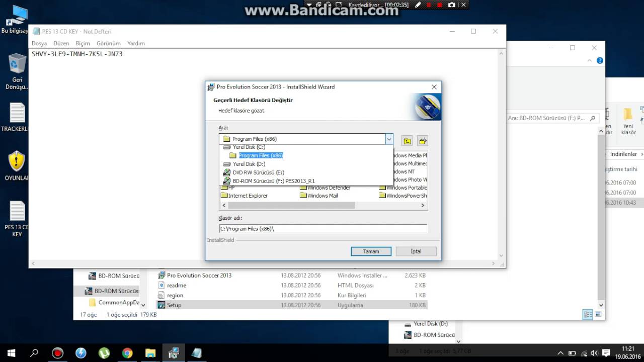Screen dimensions: 644x362
Task: Select the Windows Defender folder
Action: pyautogui.click(x=325, y=188)
